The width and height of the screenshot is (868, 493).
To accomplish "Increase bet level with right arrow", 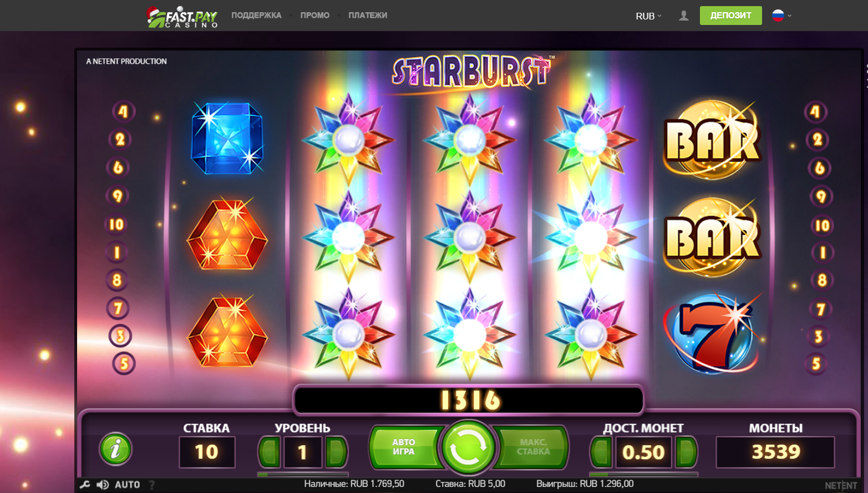I will tap(336, 452).
